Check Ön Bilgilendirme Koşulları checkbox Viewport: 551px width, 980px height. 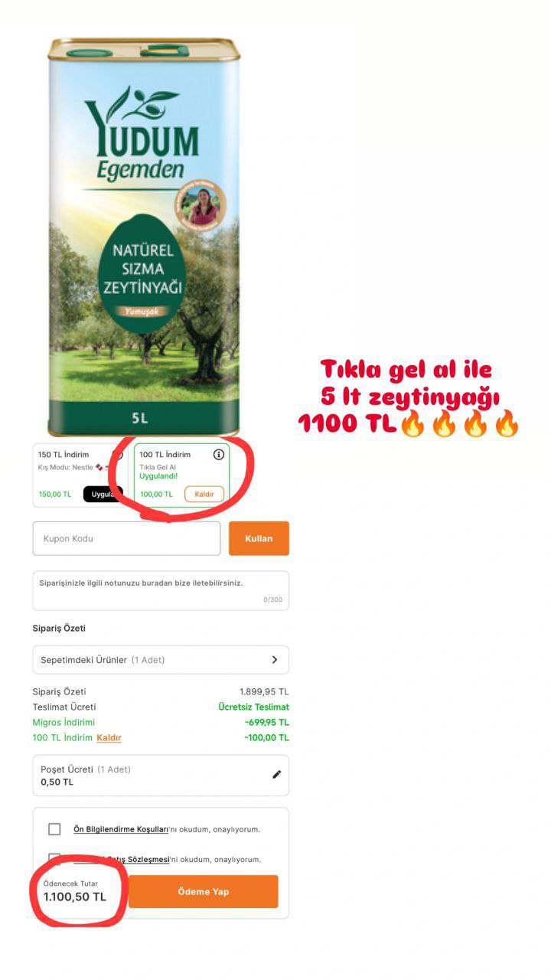click(54, 829)
